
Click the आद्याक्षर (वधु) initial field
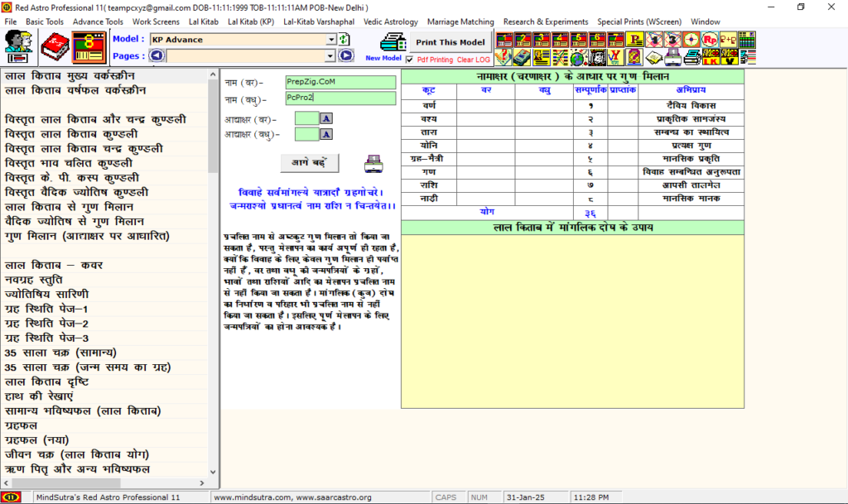click(306, 134)
